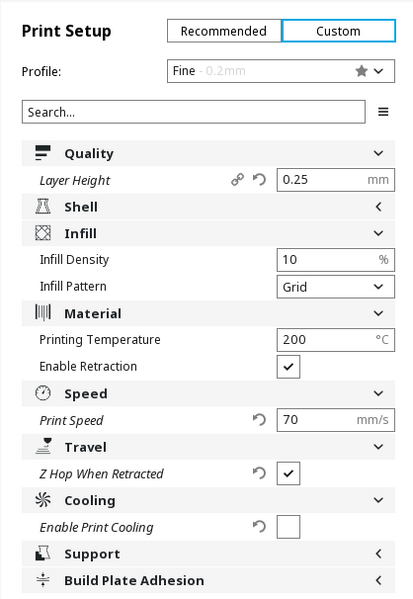Open the hamburger settings visibility menu
Viewport: 413px width, 599px height.
pyautogui.click(x=383, y=112)
